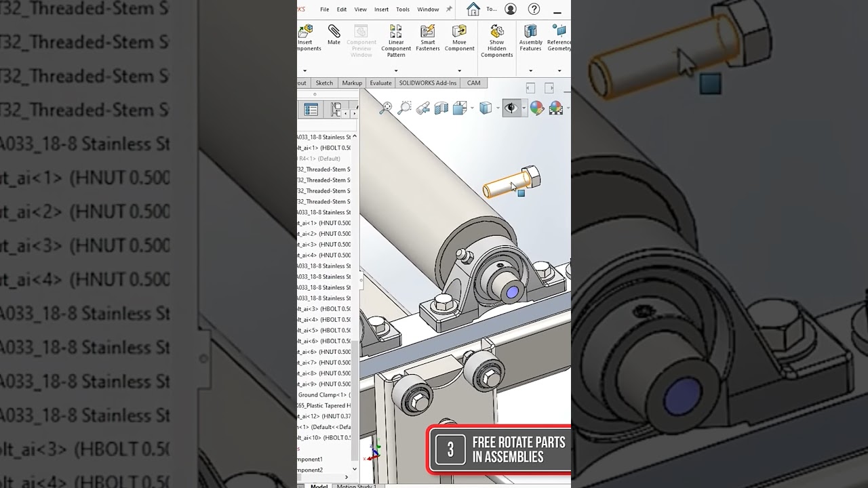
Task: Click the View Orientation cube icon
Action: pos(459,108)
